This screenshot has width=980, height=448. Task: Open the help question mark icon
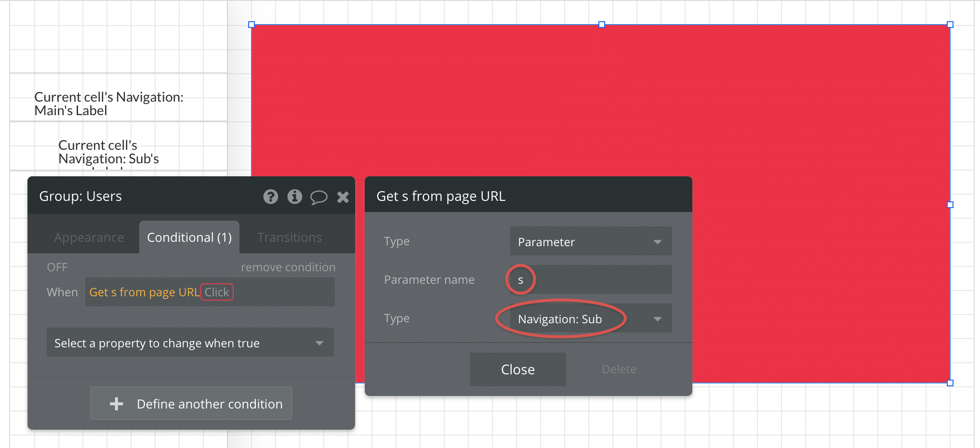270,197
